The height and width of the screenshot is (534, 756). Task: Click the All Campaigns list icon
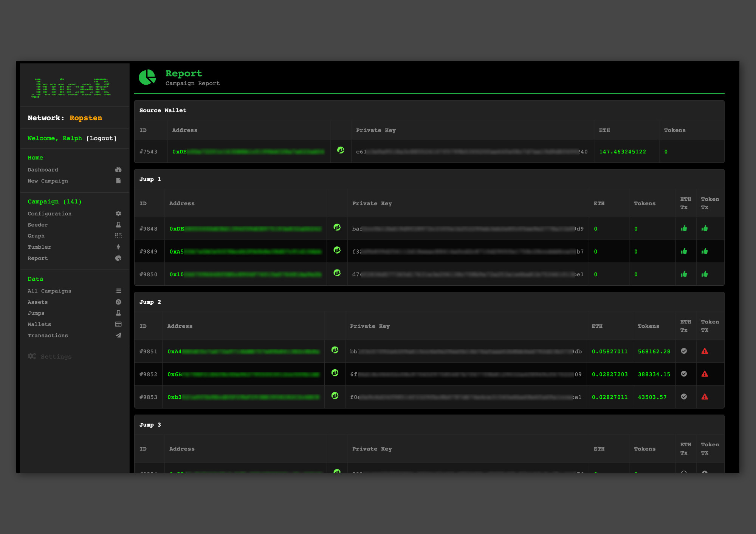pyautogui.click(x=118, y=291)
